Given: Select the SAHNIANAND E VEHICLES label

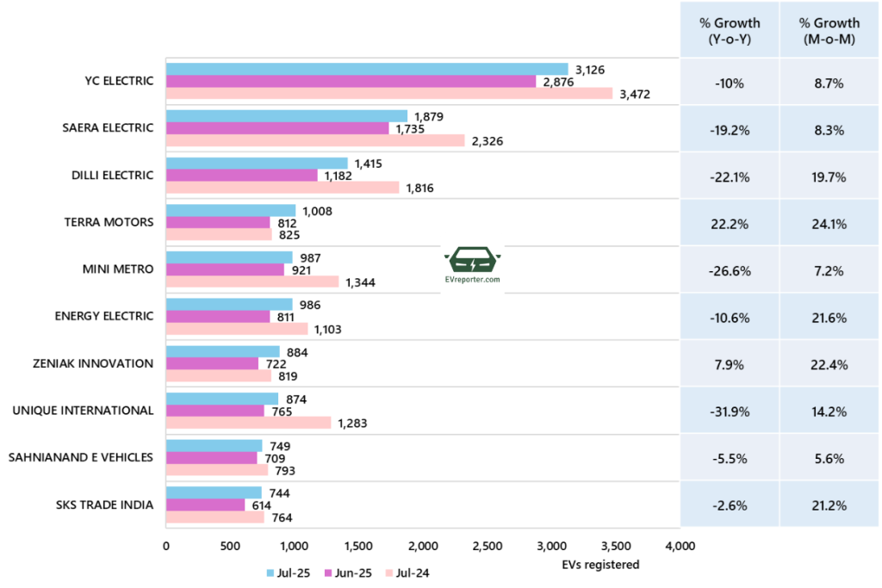Looking at the screenshot, I should coord(80,458).
